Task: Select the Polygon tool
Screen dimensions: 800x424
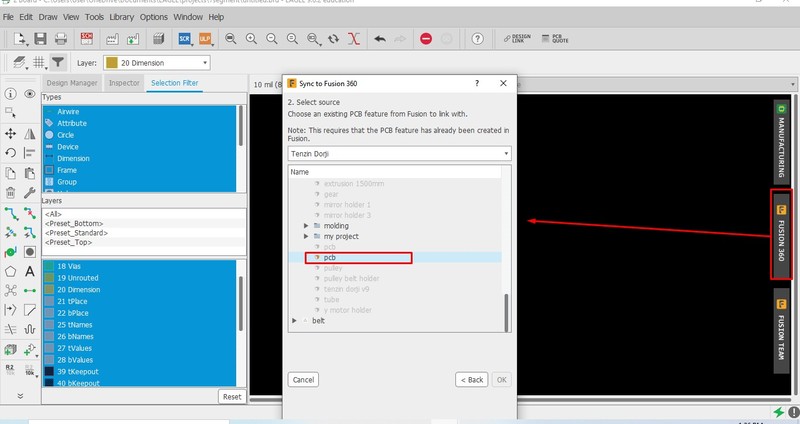Action: click(x=10, y=271)
